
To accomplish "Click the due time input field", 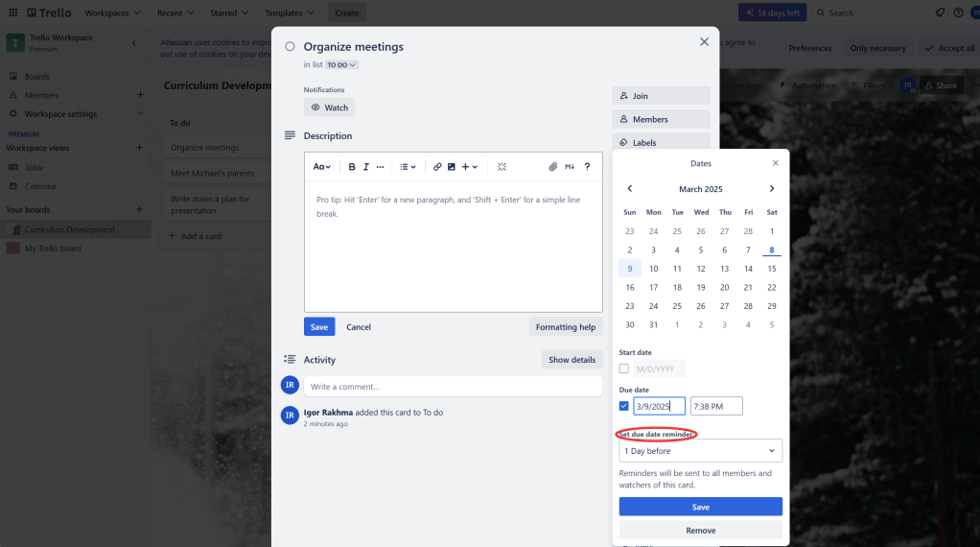I will click(x=715, y=406).
